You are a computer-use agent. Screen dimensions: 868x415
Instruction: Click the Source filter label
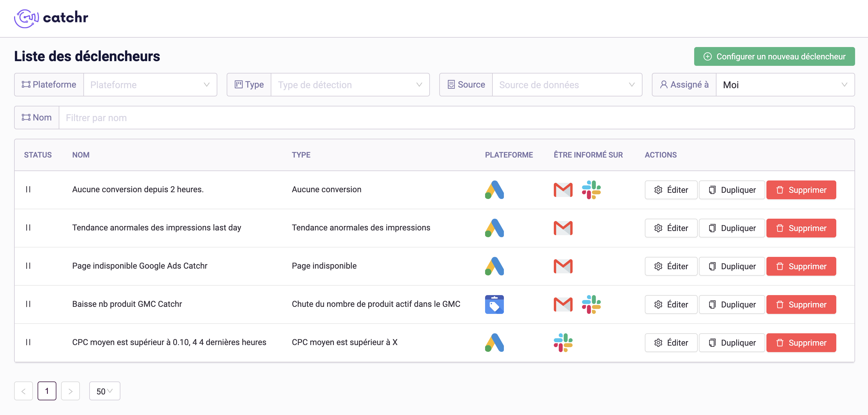[x=466, y=85]
